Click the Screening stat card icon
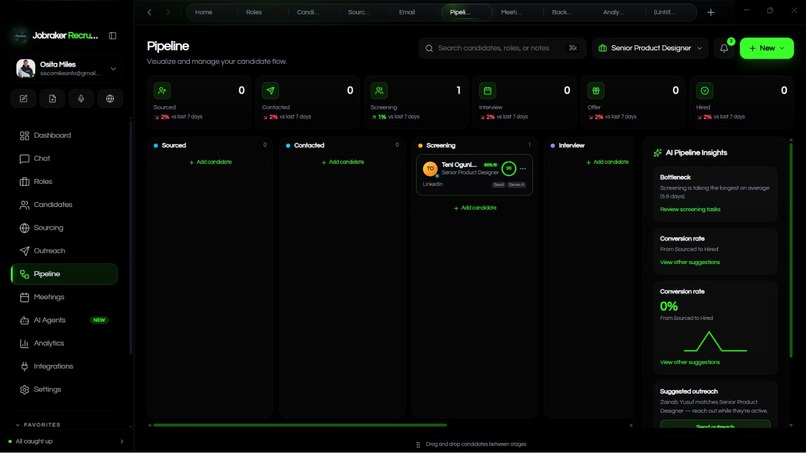This screenshot has height=453, width=806. pyautogui.click(x=379, y=90)
